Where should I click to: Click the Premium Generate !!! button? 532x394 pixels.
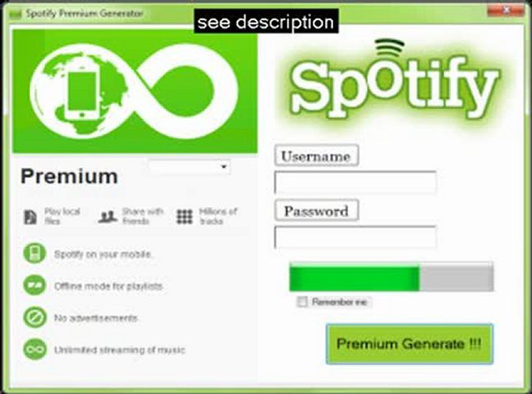tap(410, 344)
